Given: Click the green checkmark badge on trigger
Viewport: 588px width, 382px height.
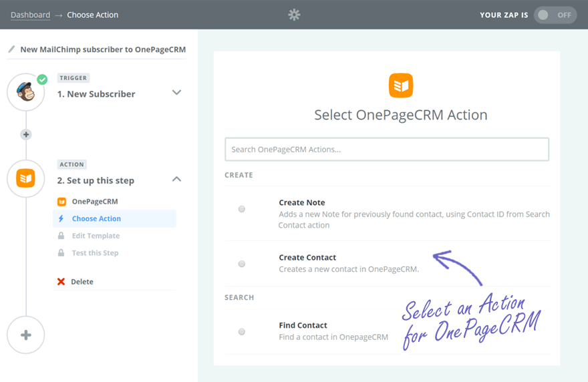Looking at the screenshot, I should [x=42, y=79].
